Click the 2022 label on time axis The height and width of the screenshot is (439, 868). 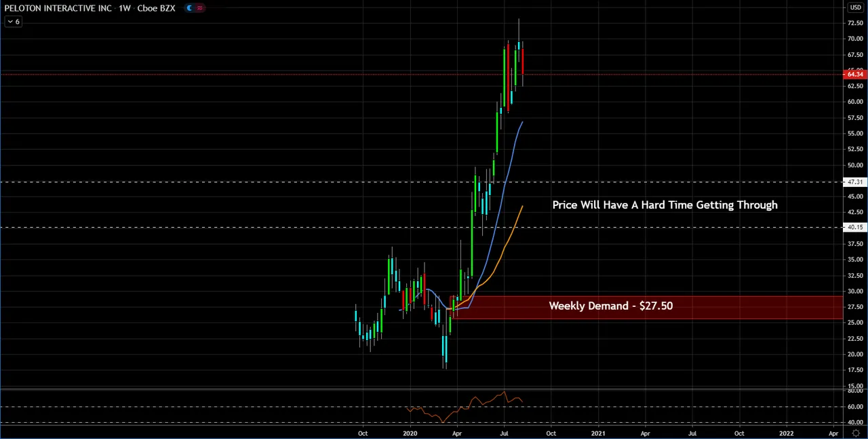tap(787, 434)
